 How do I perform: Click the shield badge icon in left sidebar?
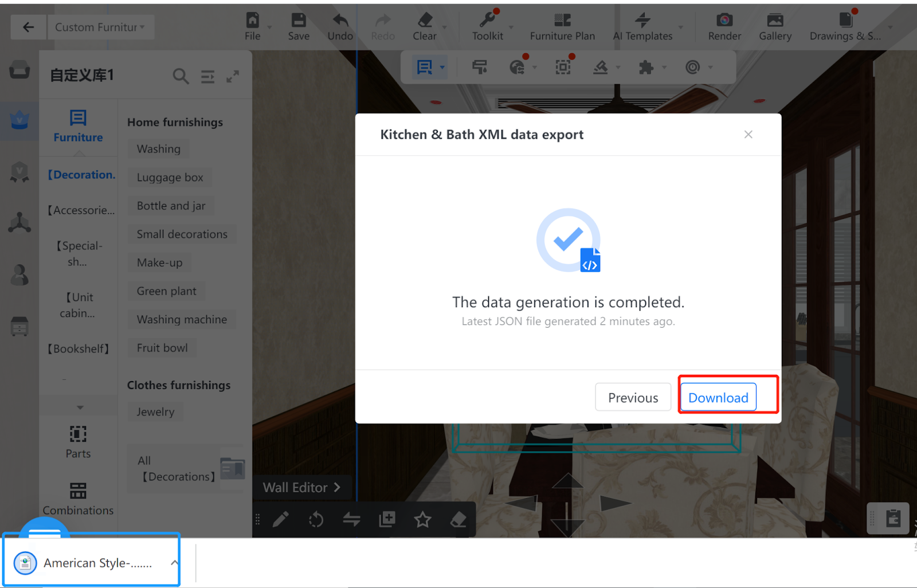tap(19, 171)
